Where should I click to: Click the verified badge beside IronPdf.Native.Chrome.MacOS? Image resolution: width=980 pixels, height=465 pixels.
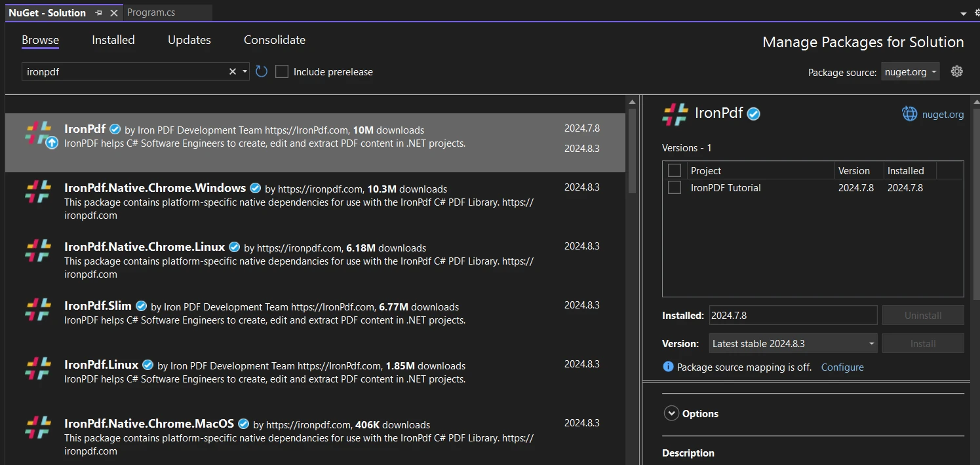(244, 424)
